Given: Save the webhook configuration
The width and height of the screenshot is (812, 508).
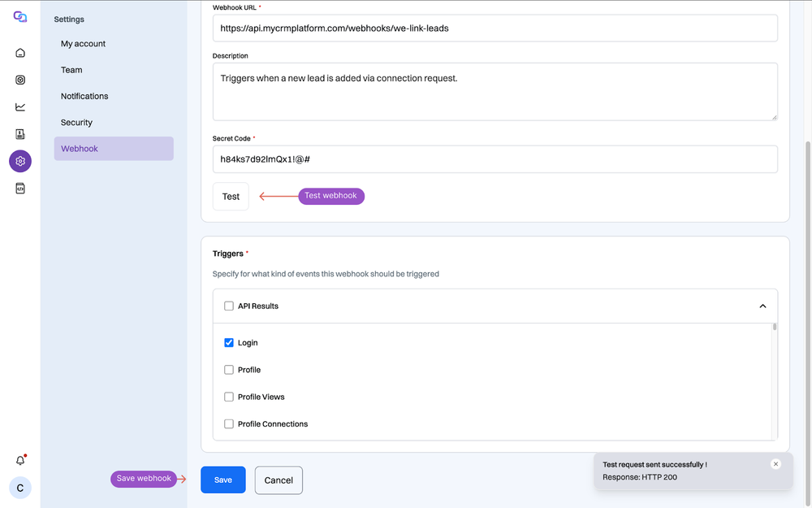Looking at the screenshot, I should click(222, 480).
